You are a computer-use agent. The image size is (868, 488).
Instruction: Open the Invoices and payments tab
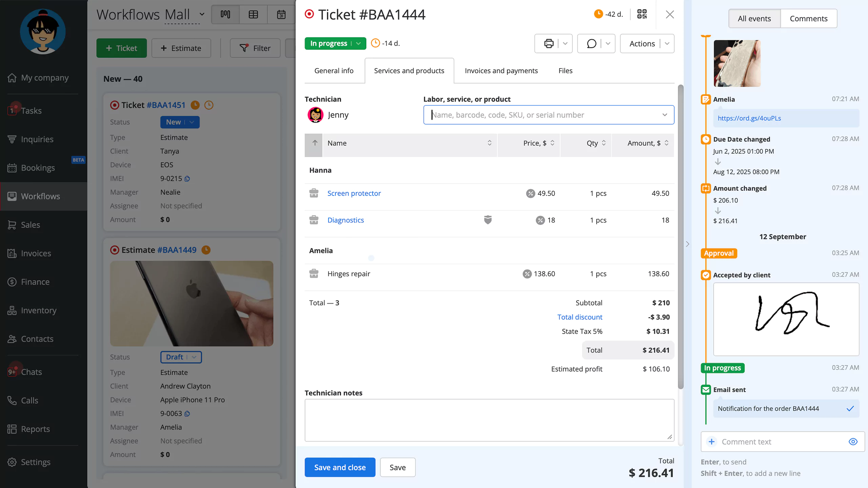point(501,71)
